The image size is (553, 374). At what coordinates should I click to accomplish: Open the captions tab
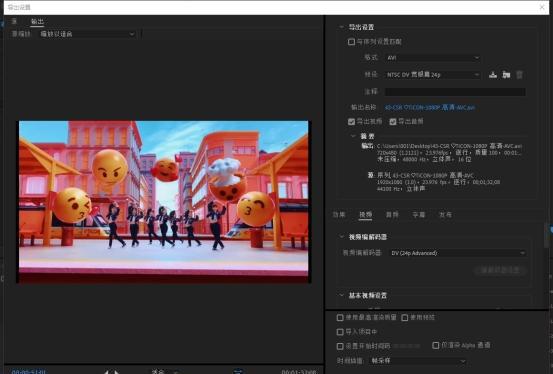click(x=419, y=215)
